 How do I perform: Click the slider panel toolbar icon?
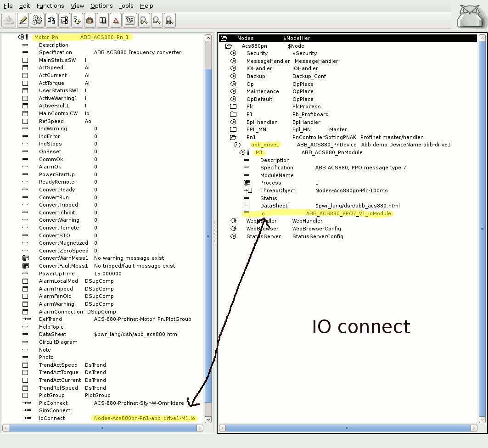tap(129, 21)
